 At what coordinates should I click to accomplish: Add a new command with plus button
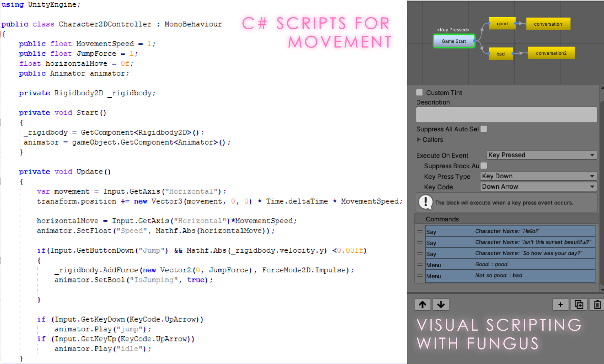tap(560, 305)
